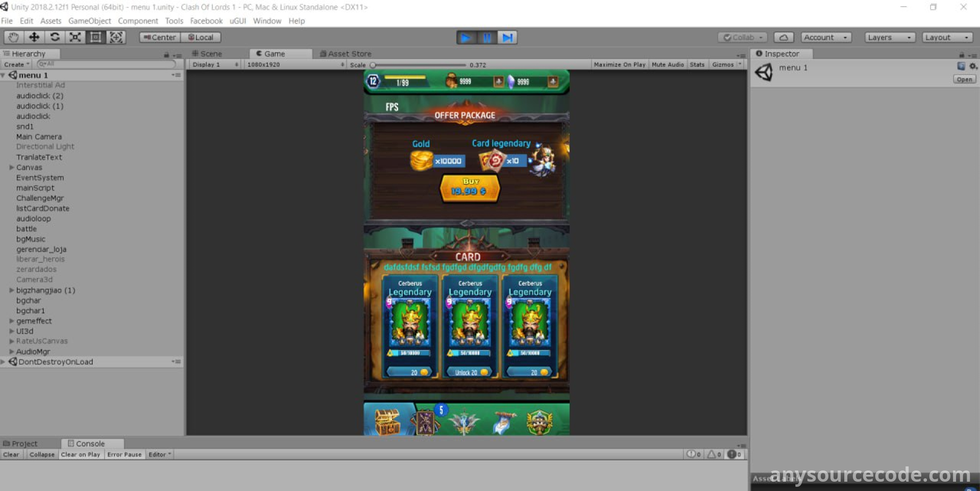
Task: Expand the Canvas object in Hierarchy
Action: 12,168
